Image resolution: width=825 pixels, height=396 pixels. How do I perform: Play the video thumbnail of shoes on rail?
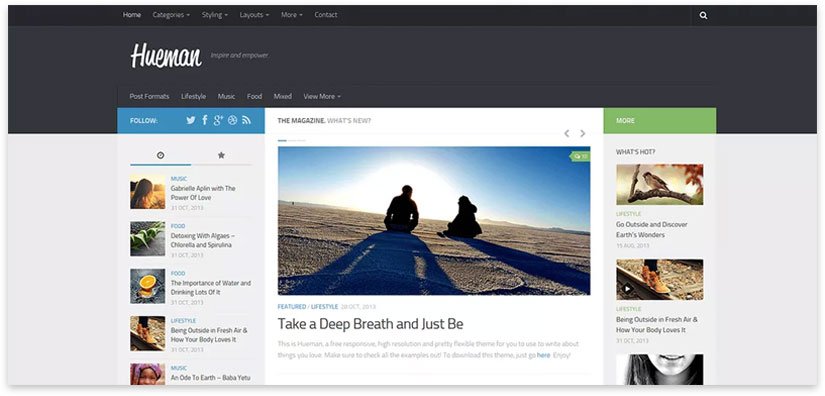coord(627,288)
